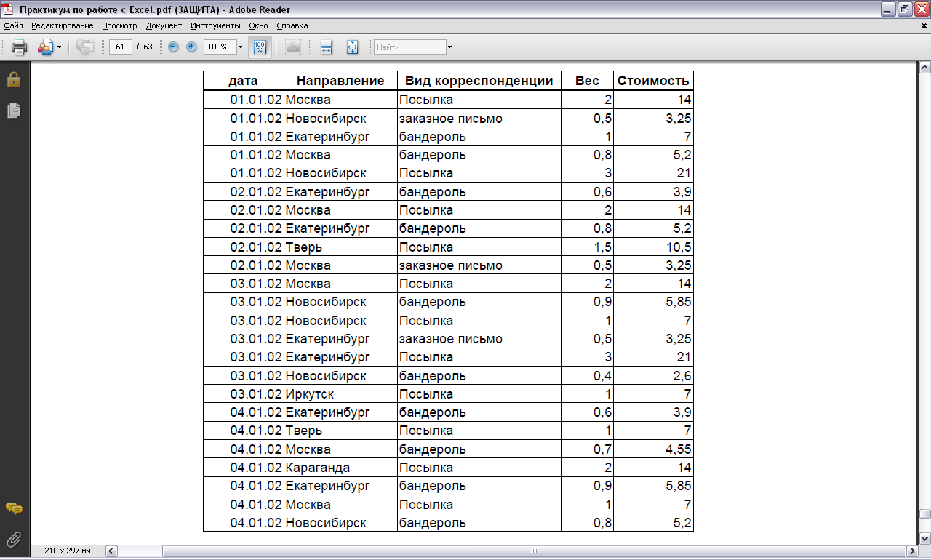Click the Направление column header

pos(340,80)
